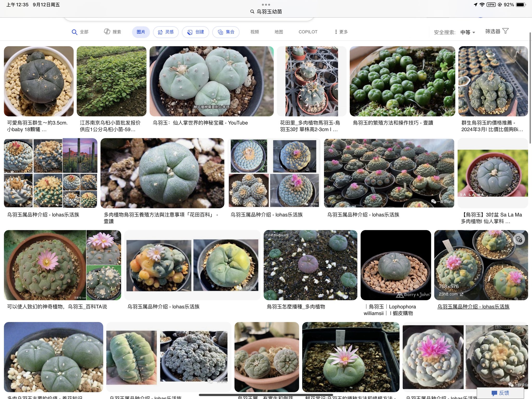Open the 反馈 feedback chat icon
The width and height of the screenshot is (532, 399).
point(494,393)
